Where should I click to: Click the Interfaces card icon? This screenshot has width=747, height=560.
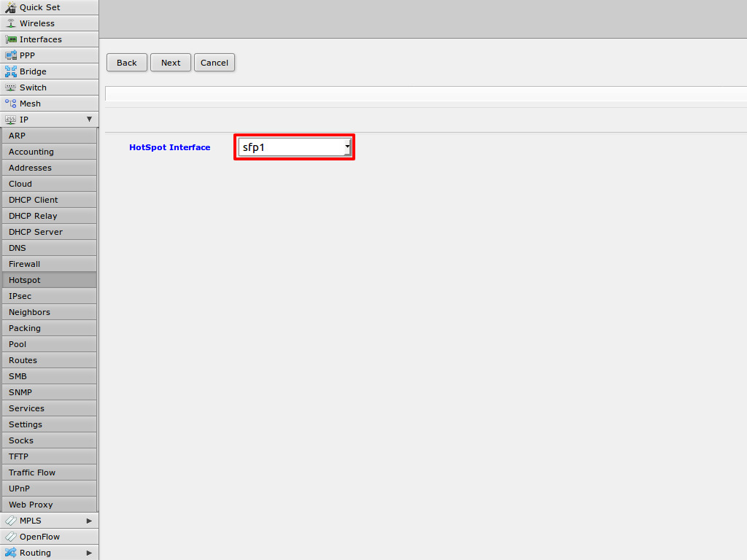pyautogui.click(x=10, y=39)
